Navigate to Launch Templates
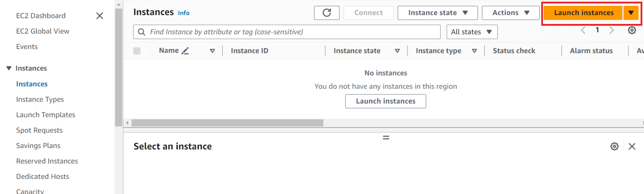Image resolution: width=644 pixels, height=194 pixels. coord(46,115)
